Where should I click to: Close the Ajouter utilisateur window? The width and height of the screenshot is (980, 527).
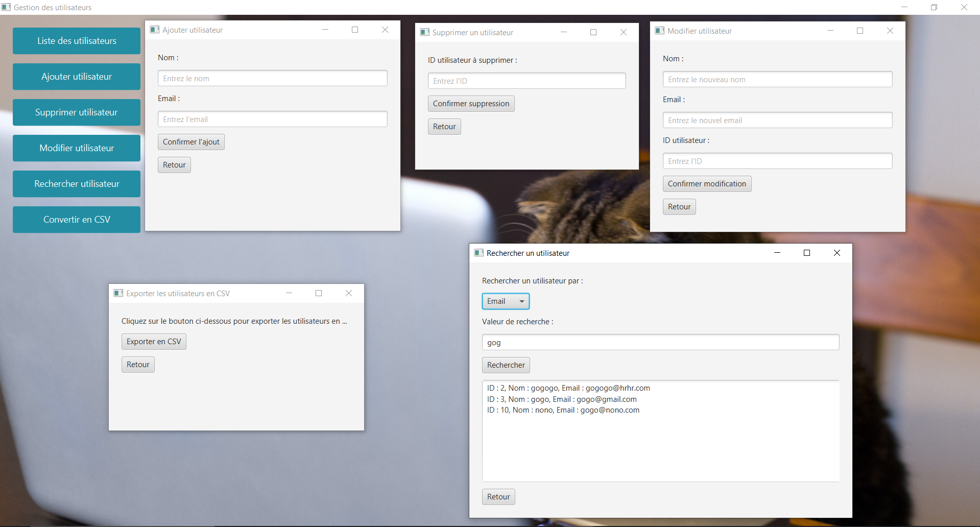coord(385,30)
